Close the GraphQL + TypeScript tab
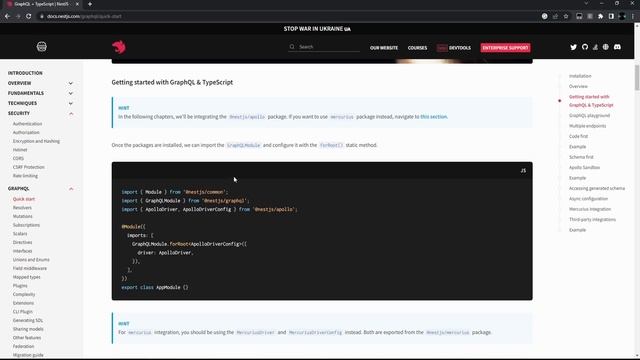The image size is (640, 360). (x=77, y=4)
